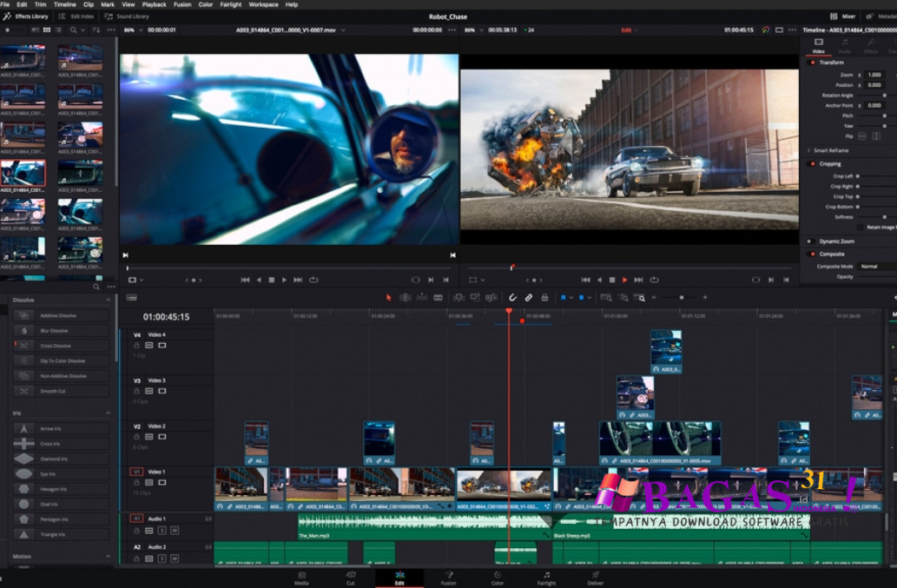Viewport: 897px width, 588px height.
Task: Click the Detail Zoom icon
Action: (623, 297)
